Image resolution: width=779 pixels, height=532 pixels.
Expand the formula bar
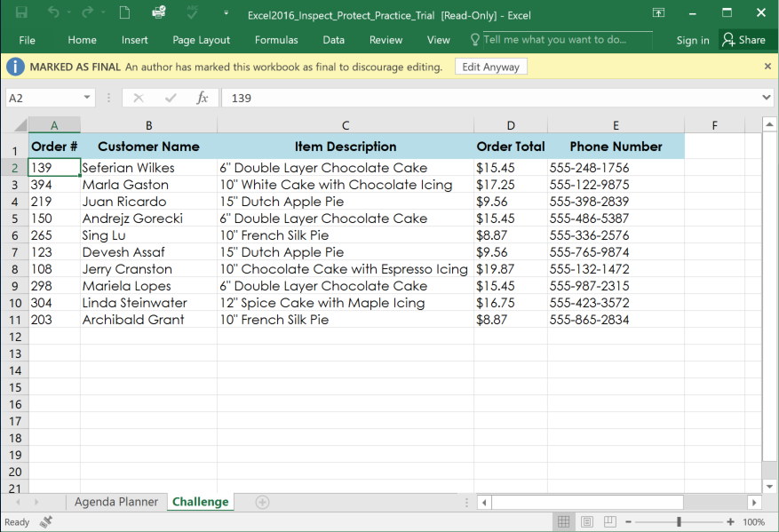pos(767,98)
